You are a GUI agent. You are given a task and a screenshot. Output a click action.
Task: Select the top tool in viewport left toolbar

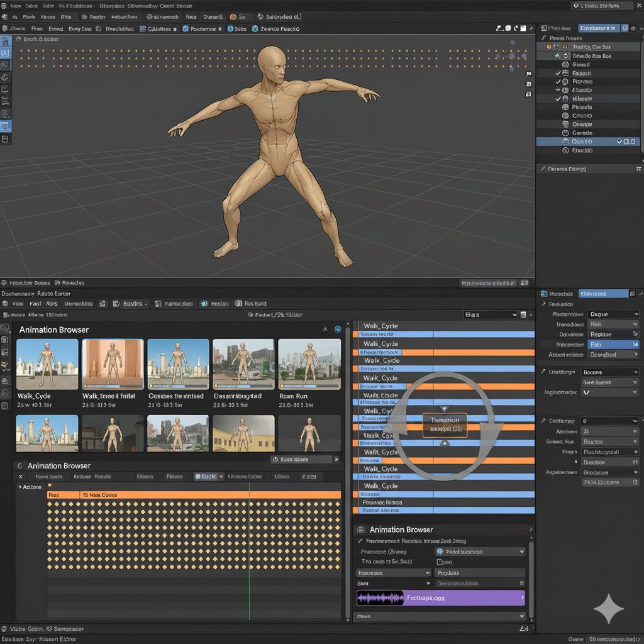(x=6, y=41)
